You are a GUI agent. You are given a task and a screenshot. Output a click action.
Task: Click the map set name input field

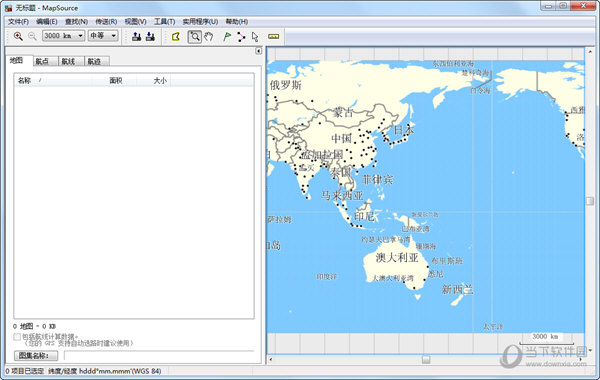point(159,356)
